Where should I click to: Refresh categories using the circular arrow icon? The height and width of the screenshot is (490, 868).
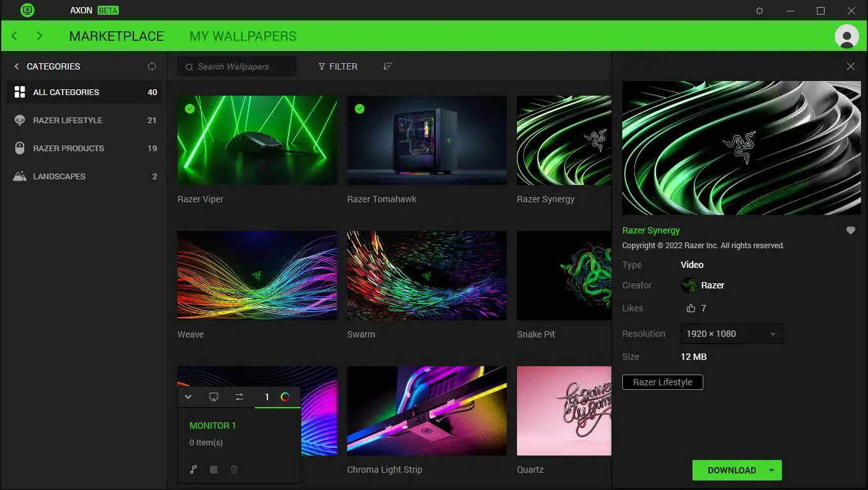[x=152, y=66]
